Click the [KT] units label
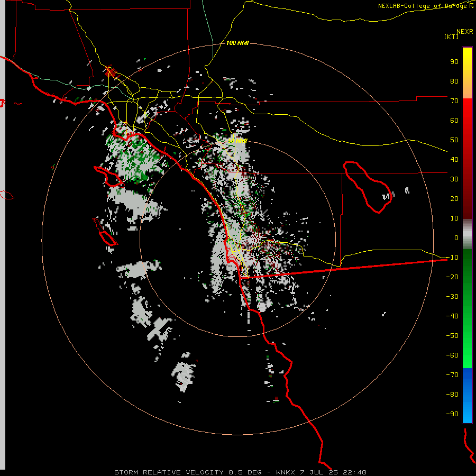This screenshot has height=476, width=476. 452,36
